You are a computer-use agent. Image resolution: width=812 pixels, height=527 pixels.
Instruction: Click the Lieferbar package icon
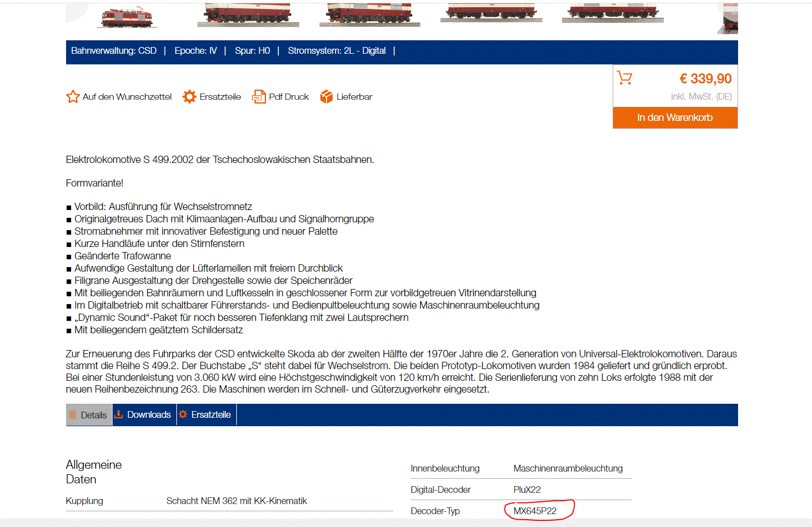(326, 97)
